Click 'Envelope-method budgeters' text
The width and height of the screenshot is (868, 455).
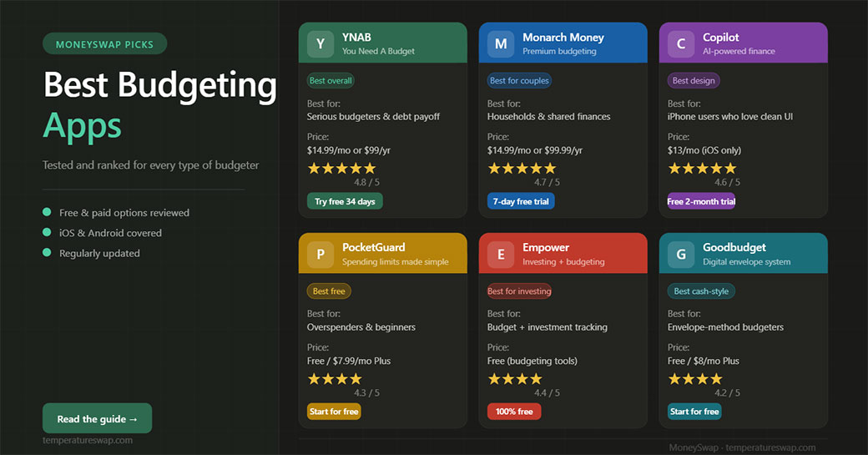tap(726, 327)
